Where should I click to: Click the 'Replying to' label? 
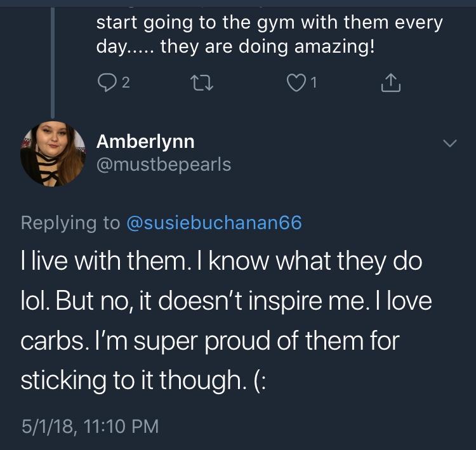tap(70, 223)
